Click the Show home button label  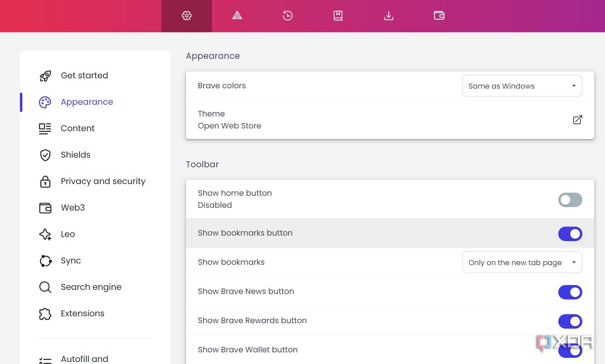pyautogui.click(x=235, y=193)
